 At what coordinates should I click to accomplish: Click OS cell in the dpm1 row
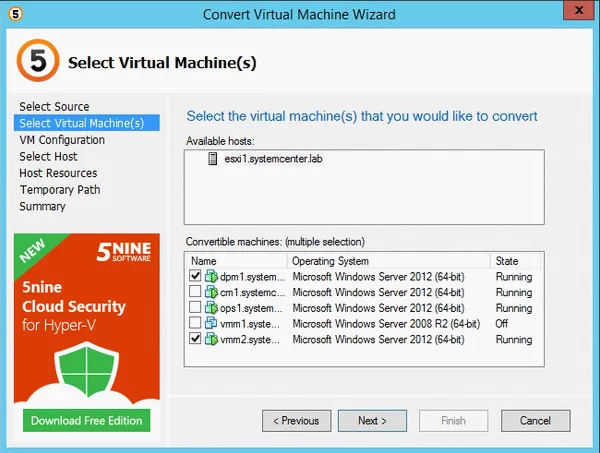click(x=378, y=277)
